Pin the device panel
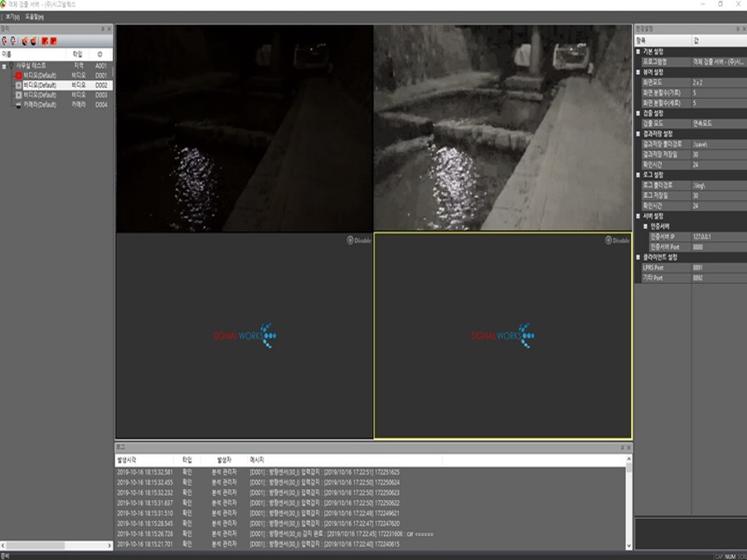Viewport: 747px width, 560px height. click(x=103, y=29)
